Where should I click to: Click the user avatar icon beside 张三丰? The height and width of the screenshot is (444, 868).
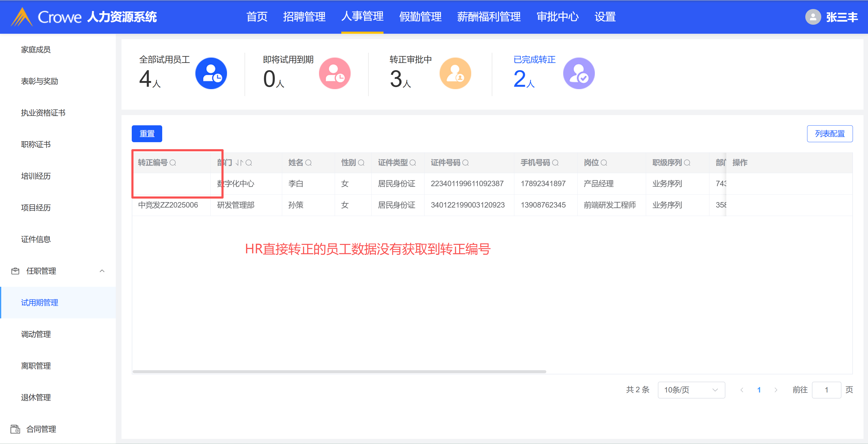(x=813, y=17)
